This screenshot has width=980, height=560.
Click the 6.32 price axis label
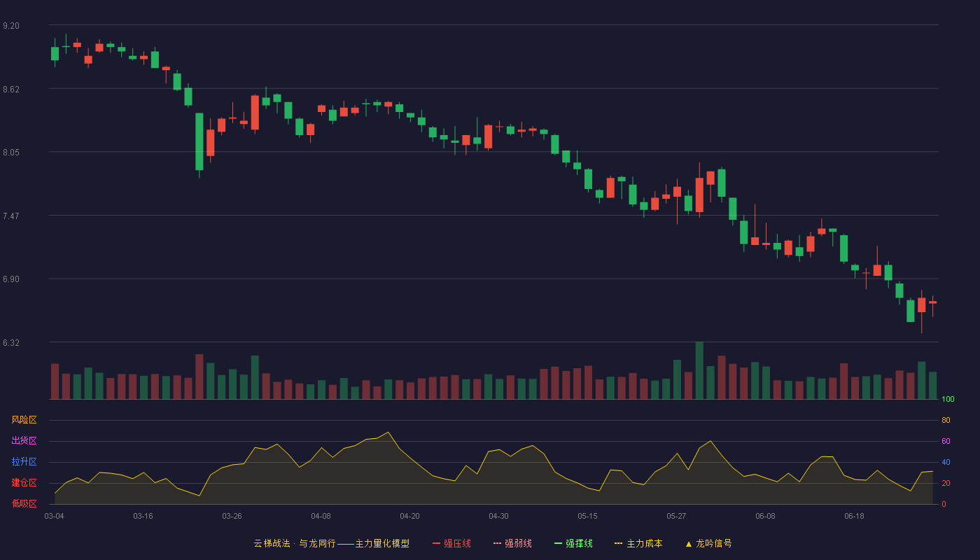pos(11,343)
